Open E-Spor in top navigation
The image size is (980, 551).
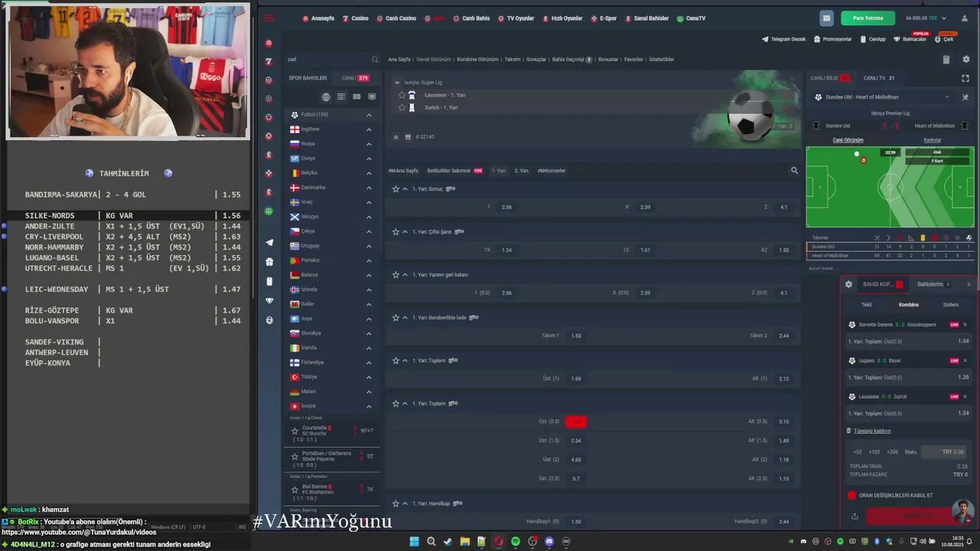pos(604,18)
